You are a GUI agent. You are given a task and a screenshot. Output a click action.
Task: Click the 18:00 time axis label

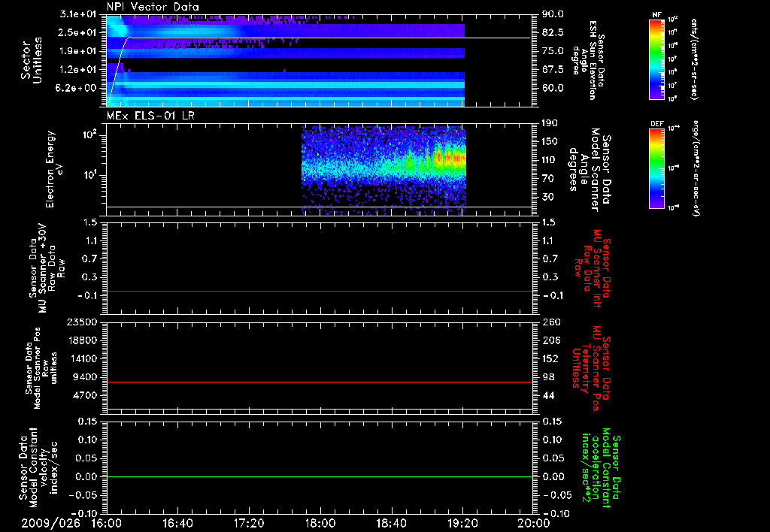(x=320, y=523)
